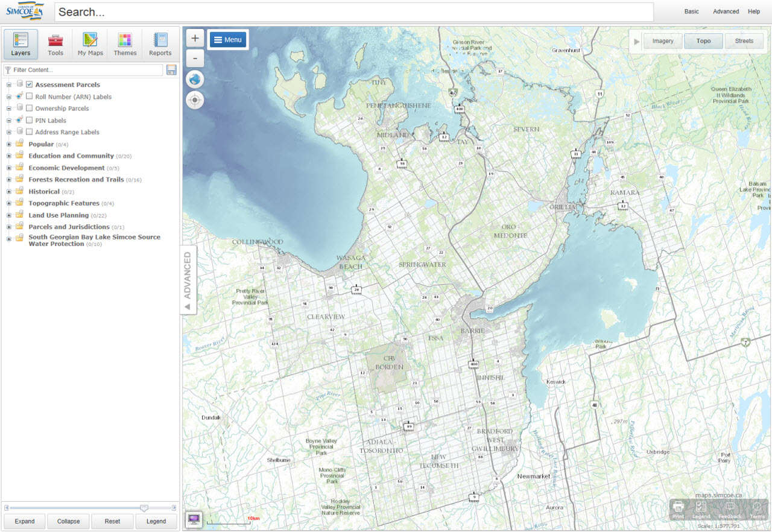Expand the Historical group
Screen dimensions: 772x532
[x=9, y=191]
